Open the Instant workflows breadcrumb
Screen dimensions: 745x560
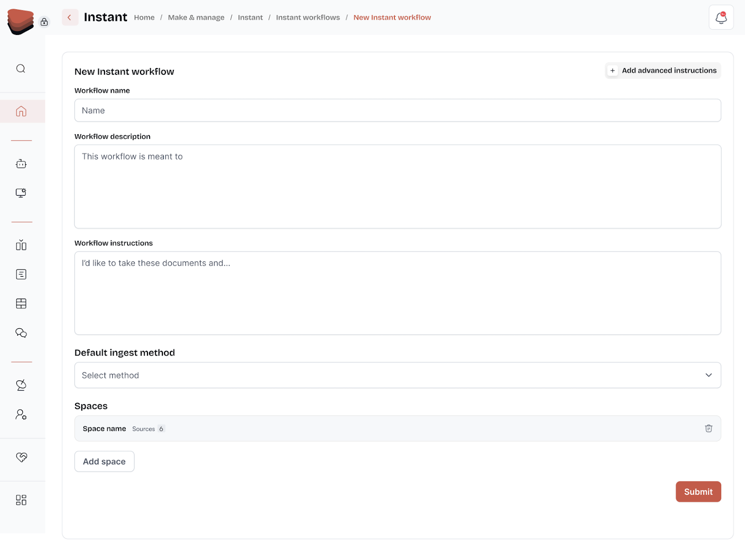[308, 17]
